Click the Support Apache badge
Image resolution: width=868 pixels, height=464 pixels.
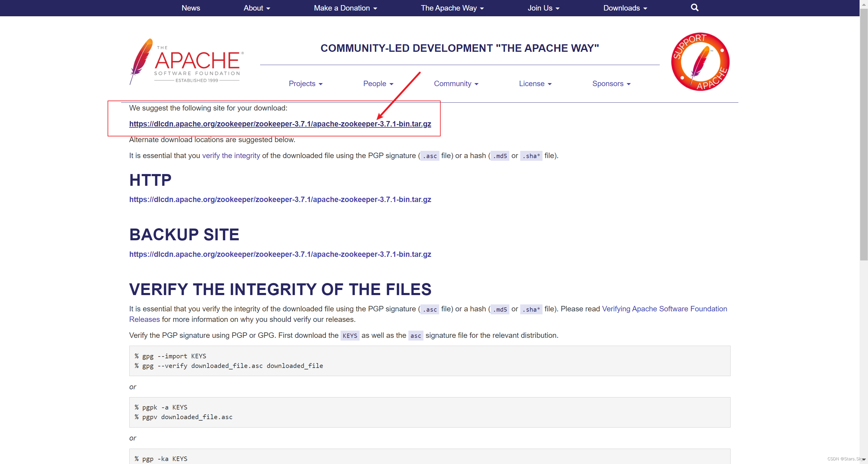pyautogui.click(x=700, y=62)
